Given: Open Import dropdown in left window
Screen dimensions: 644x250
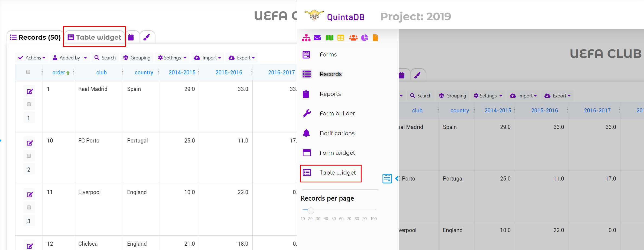Looking at the screenshot, I should point(208,58).
